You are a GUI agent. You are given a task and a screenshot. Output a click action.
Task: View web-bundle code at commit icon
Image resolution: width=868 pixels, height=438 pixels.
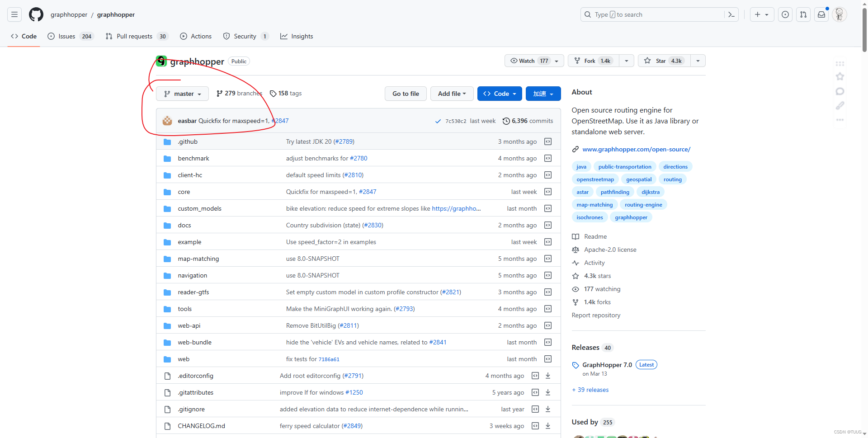pos(548,342)
